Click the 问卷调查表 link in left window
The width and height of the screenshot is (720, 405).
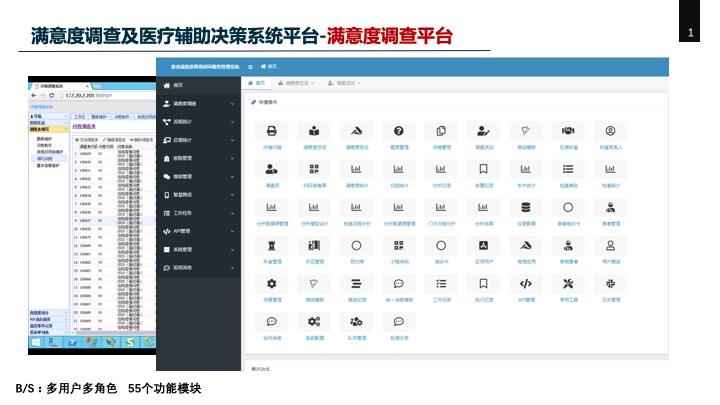[x=84, y=126]
